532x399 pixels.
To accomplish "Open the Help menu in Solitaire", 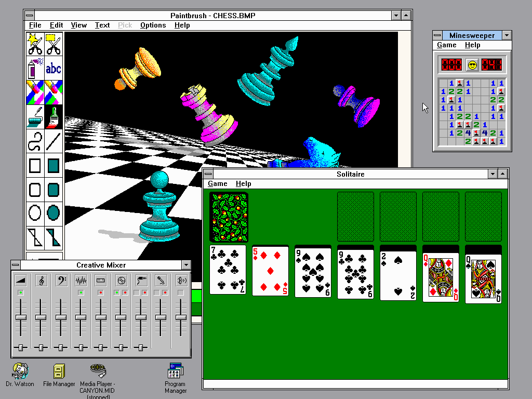I will pyautogui.click(x=243, y=183).
